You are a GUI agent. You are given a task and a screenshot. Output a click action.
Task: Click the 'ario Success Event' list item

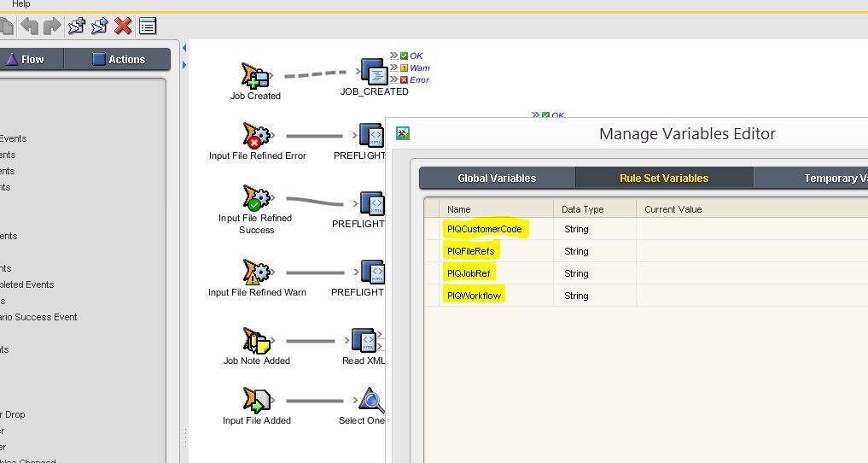(x=38, y=317)
